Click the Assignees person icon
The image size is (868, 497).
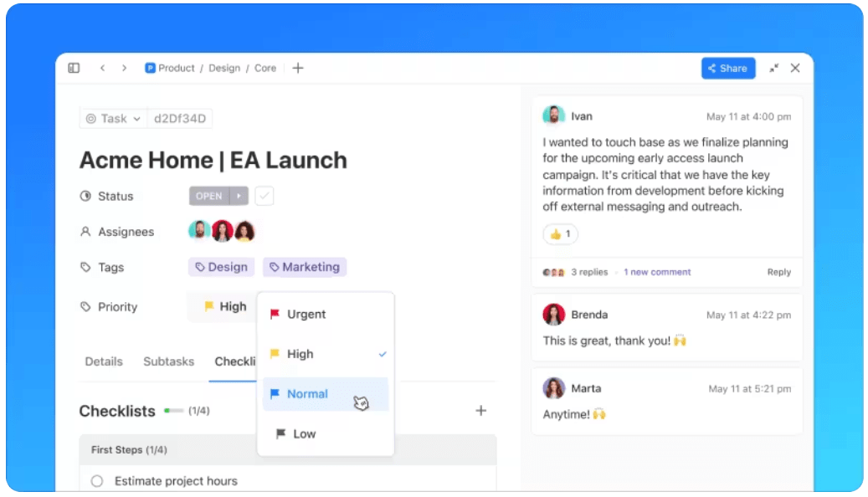point(85,231)
